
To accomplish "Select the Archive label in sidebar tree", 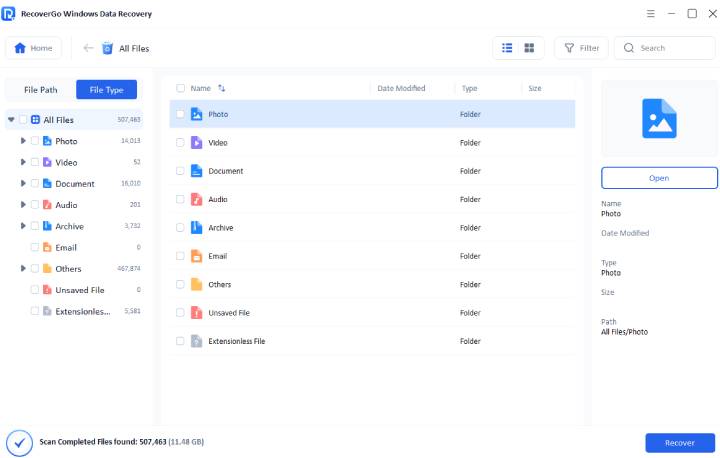I will tap(69, 226).
